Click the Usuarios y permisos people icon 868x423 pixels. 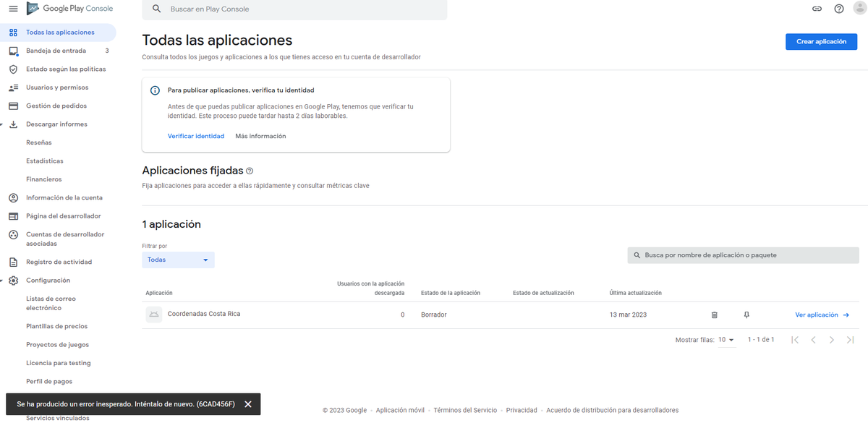click(13, 87)
